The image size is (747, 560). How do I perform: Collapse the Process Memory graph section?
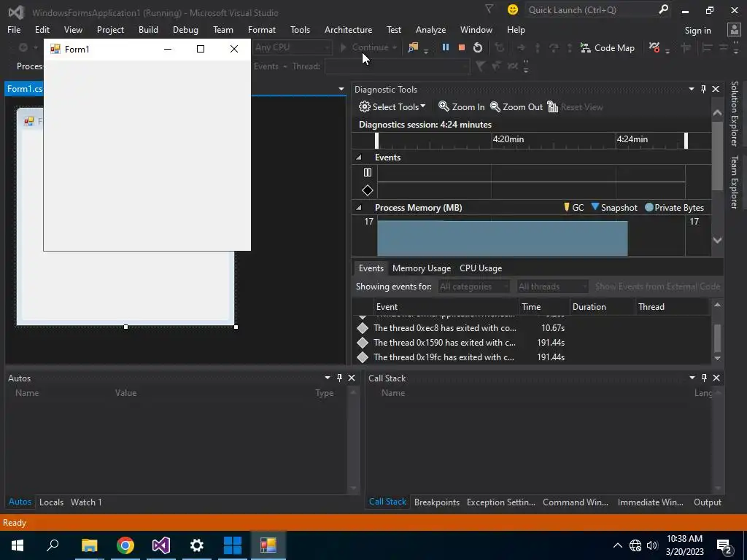[x=359, y=208]
